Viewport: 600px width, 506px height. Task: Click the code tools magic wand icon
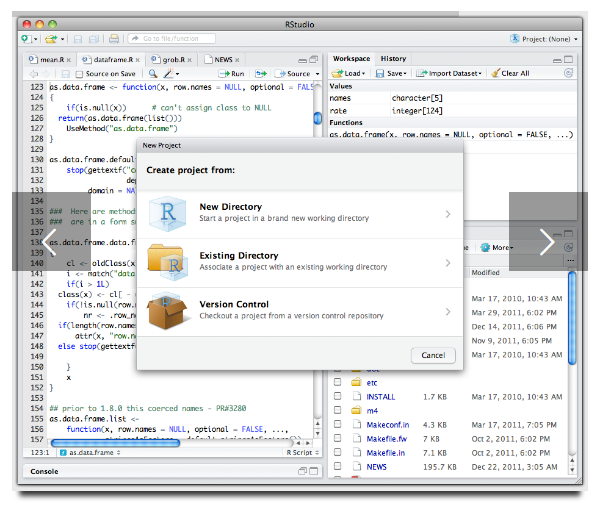pyautogui.click(x=169, y=73)
